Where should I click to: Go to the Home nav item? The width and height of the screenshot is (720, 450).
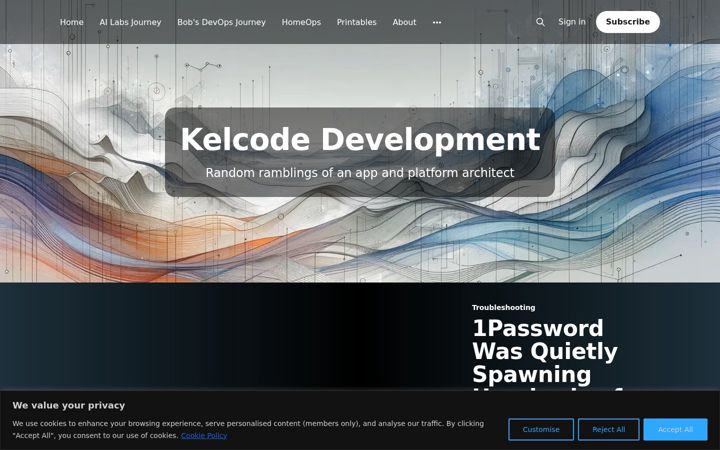(72, 22)
